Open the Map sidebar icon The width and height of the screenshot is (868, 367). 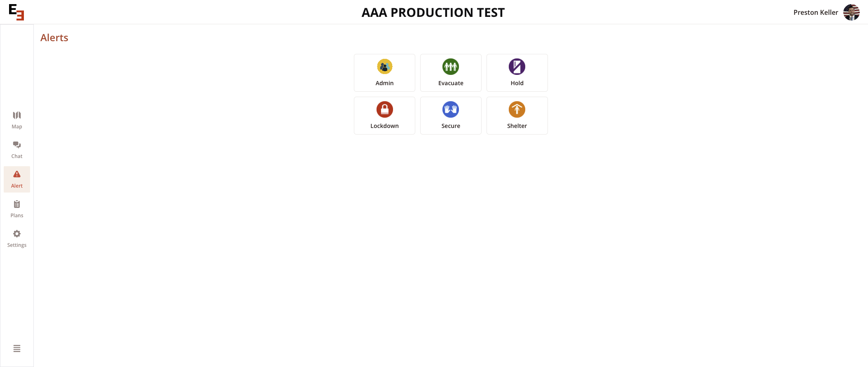click(17, 115)
